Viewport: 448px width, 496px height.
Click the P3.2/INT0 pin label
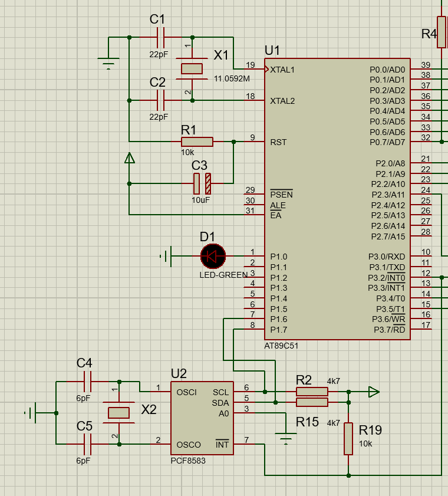click(x=386, y=278)
